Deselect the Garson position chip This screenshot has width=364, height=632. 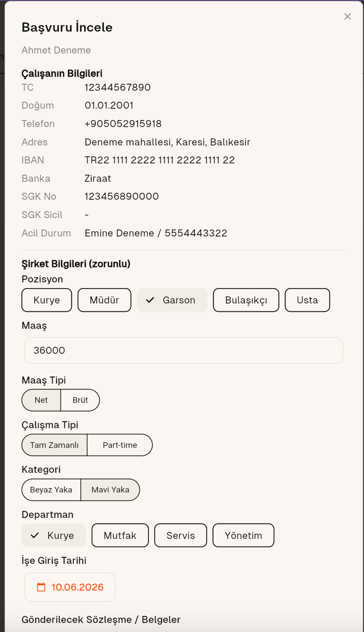coord(172,300)
